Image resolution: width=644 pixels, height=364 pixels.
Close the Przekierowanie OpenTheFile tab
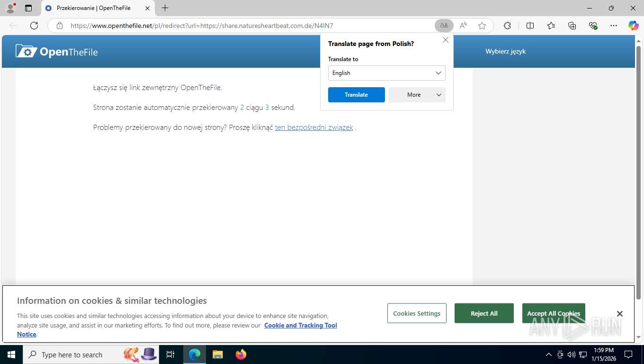point(147,8)
